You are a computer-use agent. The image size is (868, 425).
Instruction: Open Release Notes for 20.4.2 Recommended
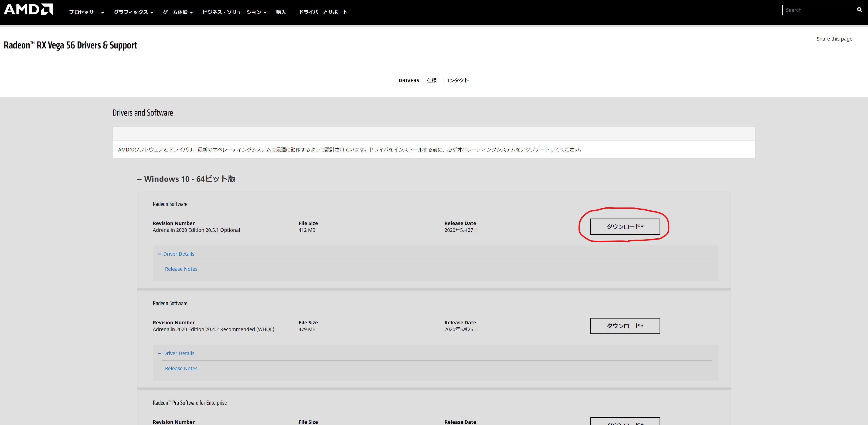point(181,368)
